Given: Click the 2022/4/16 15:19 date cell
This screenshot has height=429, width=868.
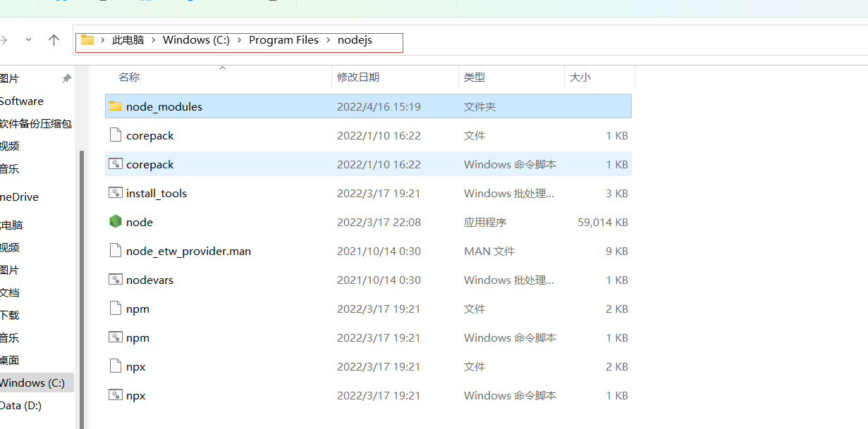Looking at the screenshot, I should click(379, 106).
